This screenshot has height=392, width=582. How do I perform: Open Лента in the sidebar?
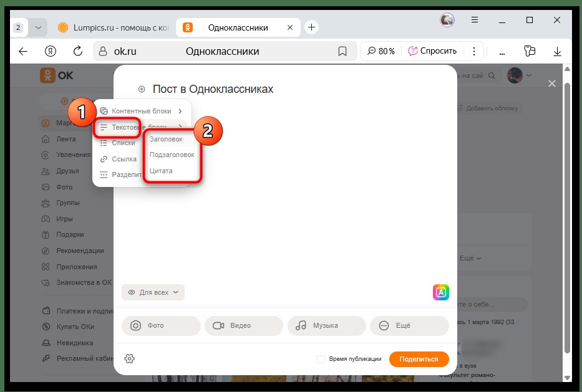[x=66, y=139]
